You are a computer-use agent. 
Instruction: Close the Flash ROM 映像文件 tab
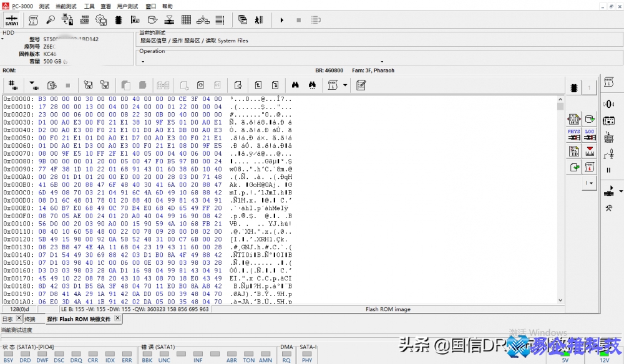click(117, 318)
